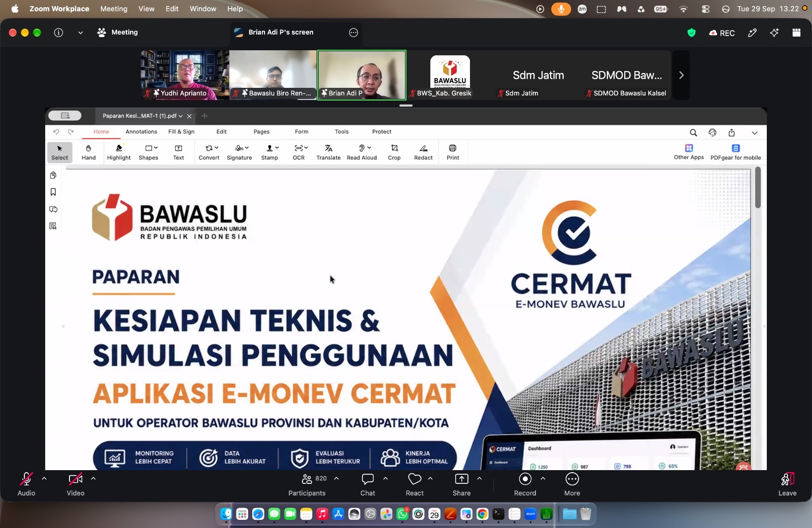The image size is (812, 528).
Task: Expand audio options arrow next to Audio
Action: 44,478
